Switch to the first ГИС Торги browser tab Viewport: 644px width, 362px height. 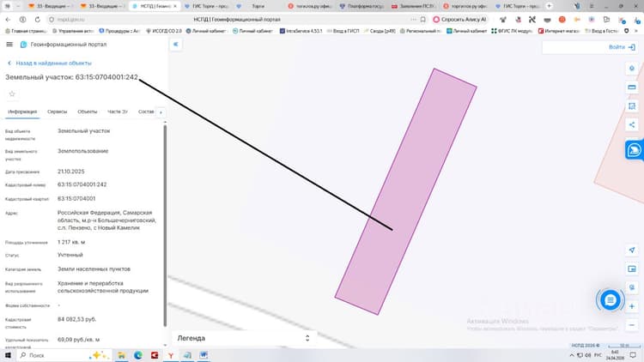207,6
